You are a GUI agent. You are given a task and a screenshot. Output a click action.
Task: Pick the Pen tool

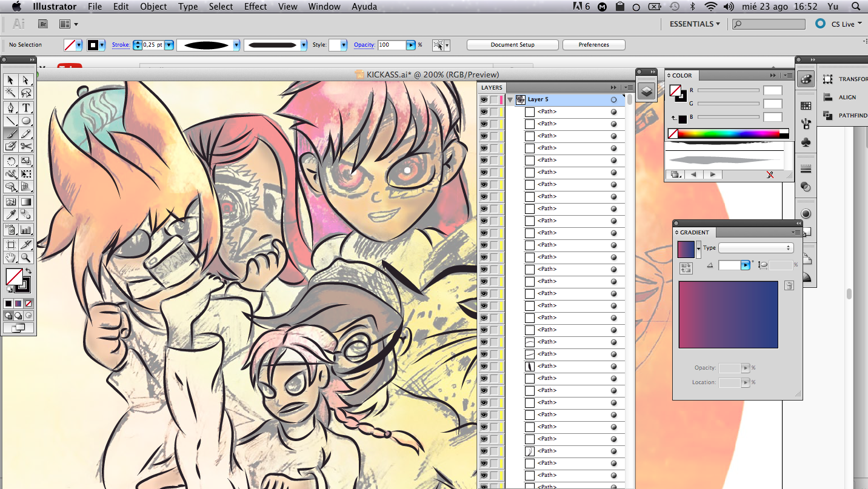coord(10,108)
